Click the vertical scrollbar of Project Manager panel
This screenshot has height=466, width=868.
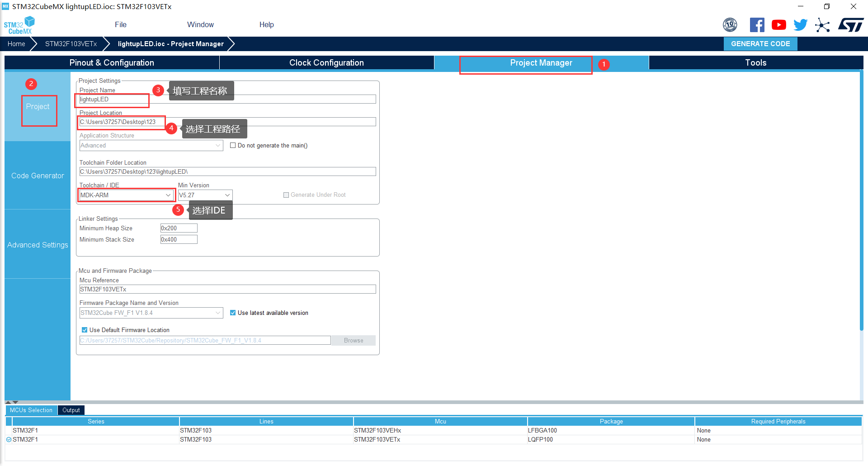[862, 200]
